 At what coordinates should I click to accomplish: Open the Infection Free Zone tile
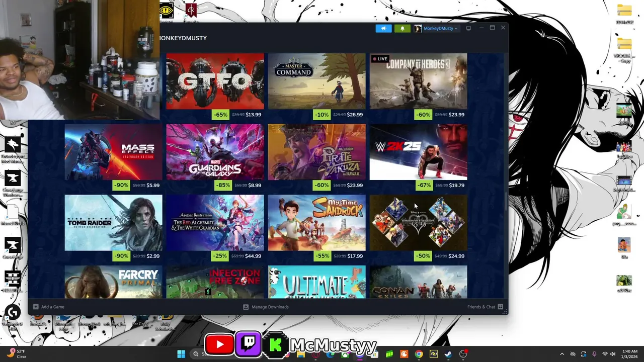(x=215, y=282)
